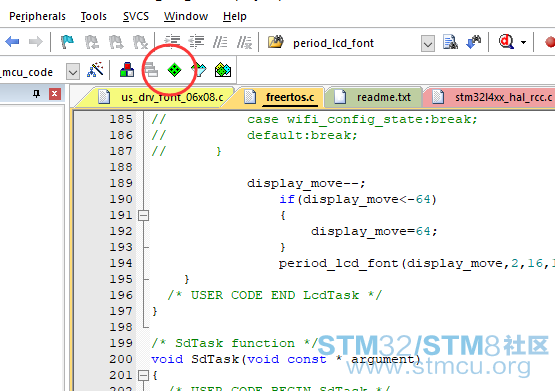Image resolution: width=555 pixels, height=391 pixels.
Task: Open the Help menu
Action: [x=235, y=16]
